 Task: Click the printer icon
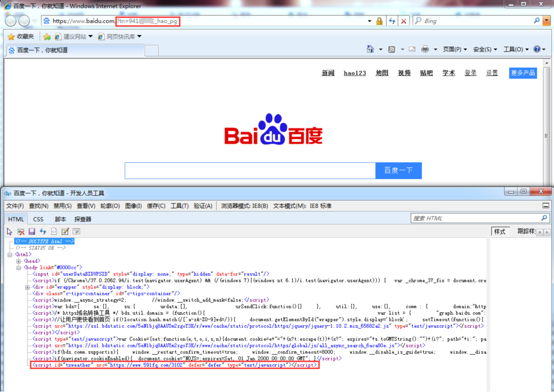click(x=425, y=49)
